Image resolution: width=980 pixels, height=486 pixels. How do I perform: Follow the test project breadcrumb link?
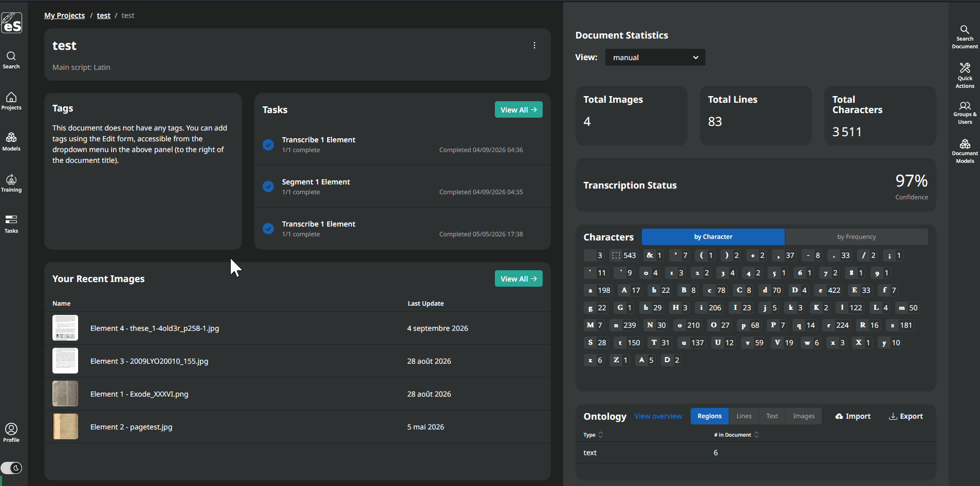coord(103,15)
